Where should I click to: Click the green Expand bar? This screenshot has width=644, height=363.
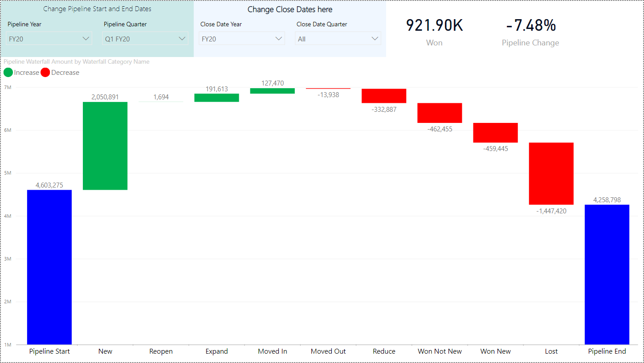coord(216,98)
